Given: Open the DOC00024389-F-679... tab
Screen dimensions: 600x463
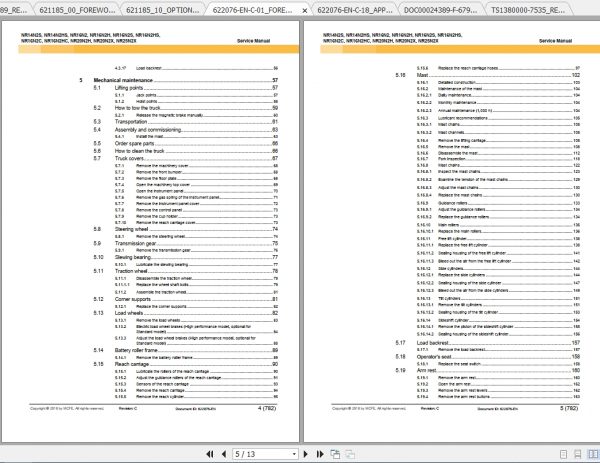Looking at the screenshot, I should [x=440, y=10].
